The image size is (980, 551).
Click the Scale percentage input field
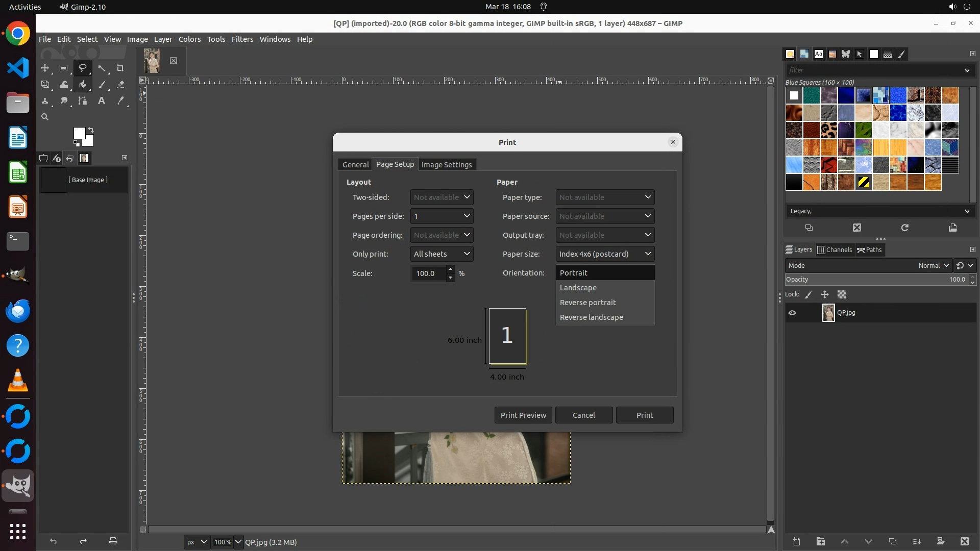click(428, 273)
